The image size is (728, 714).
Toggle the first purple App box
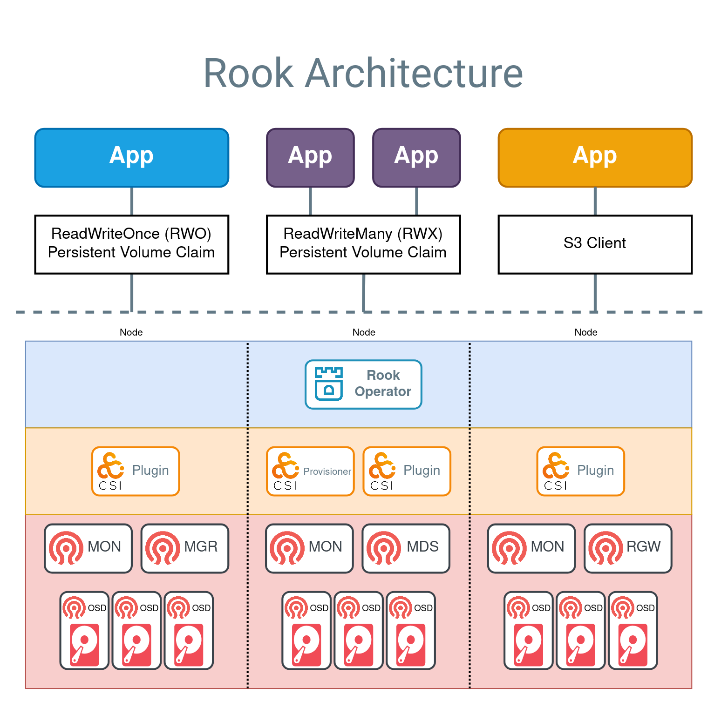(310, 157)
